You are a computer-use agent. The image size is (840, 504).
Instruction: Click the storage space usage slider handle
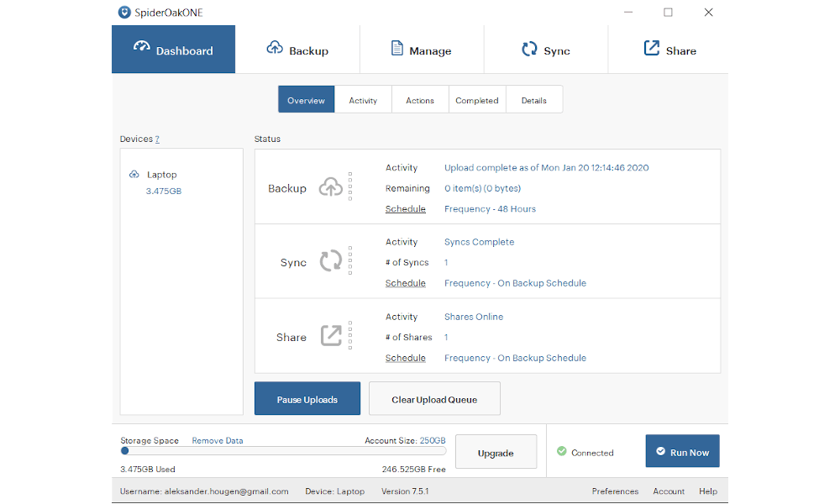coord(124,450)
